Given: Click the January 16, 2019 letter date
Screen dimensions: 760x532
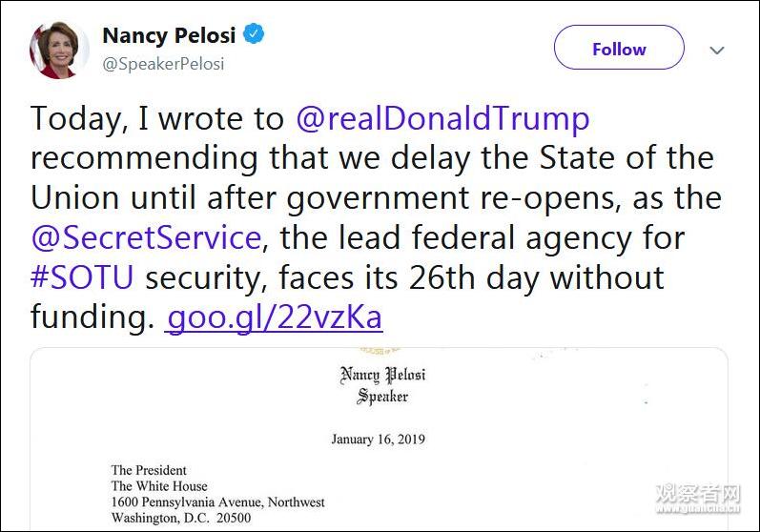Looking at the screenshot, I should (x=378, y=440).
